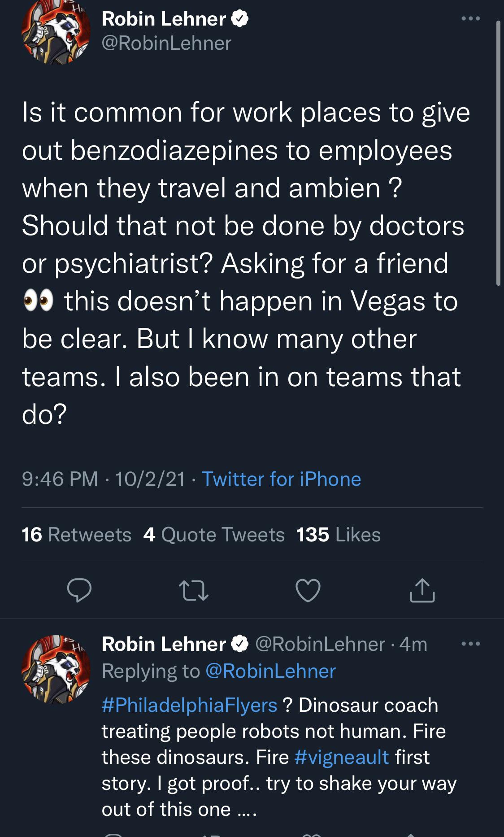
Task: Tap the 9:46 PM tweet timestamp
Action: (60, 479)
